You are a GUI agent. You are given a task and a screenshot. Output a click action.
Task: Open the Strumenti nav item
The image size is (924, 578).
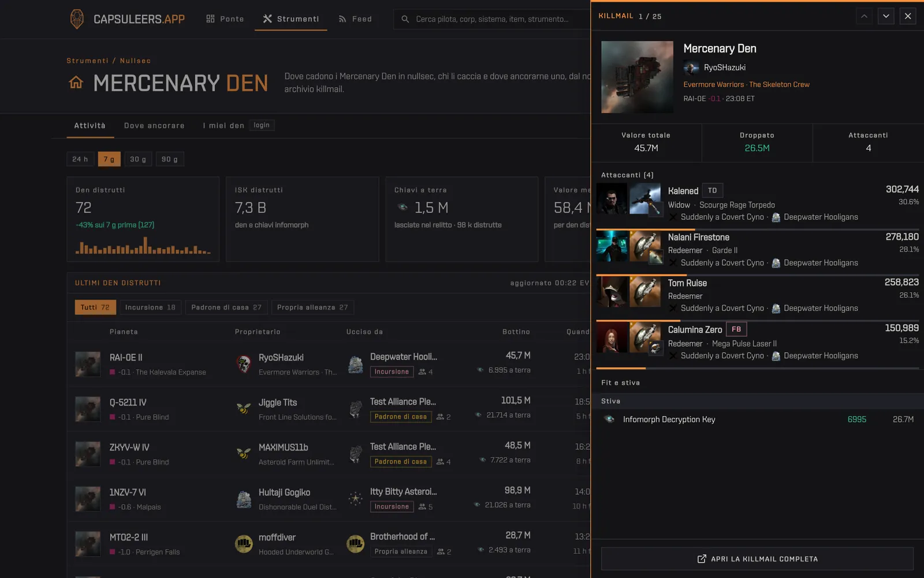click(291, 19)
